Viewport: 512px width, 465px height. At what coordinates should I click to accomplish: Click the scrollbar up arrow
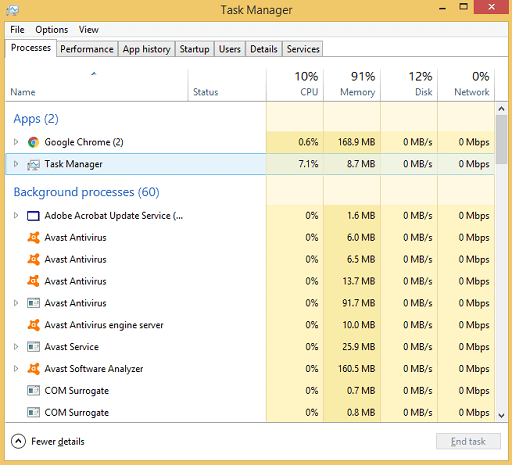[x=501, y=109]
